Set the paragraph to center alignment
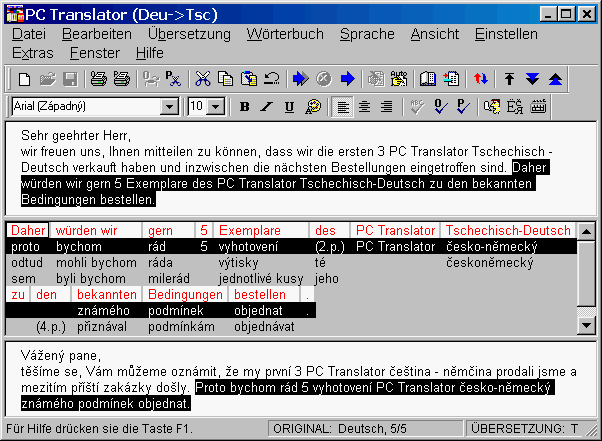This screenshot has width=602, height=441. coord(364,107)
